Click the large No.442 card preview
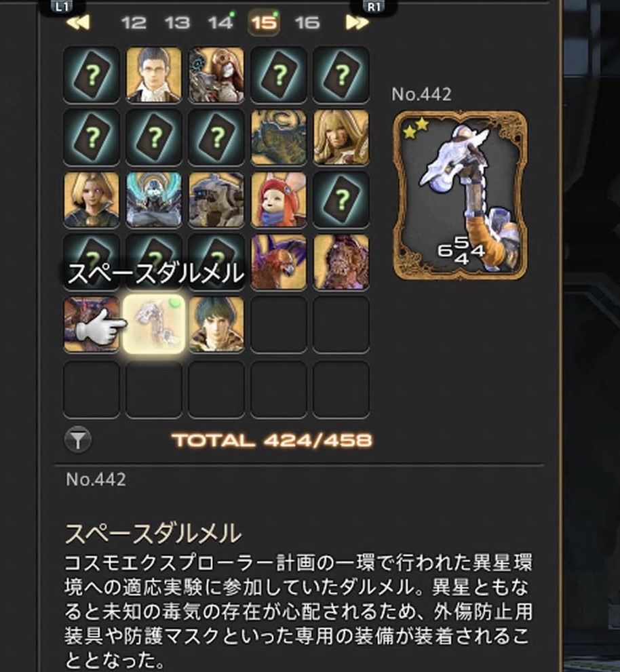620x672 pixels. click(461, 195)
